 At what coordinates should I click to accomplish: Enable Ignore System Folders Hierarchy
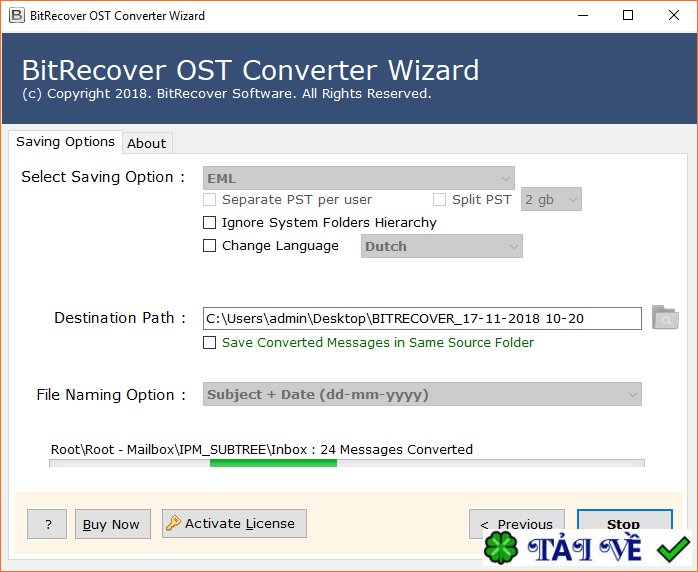point(209,223)
